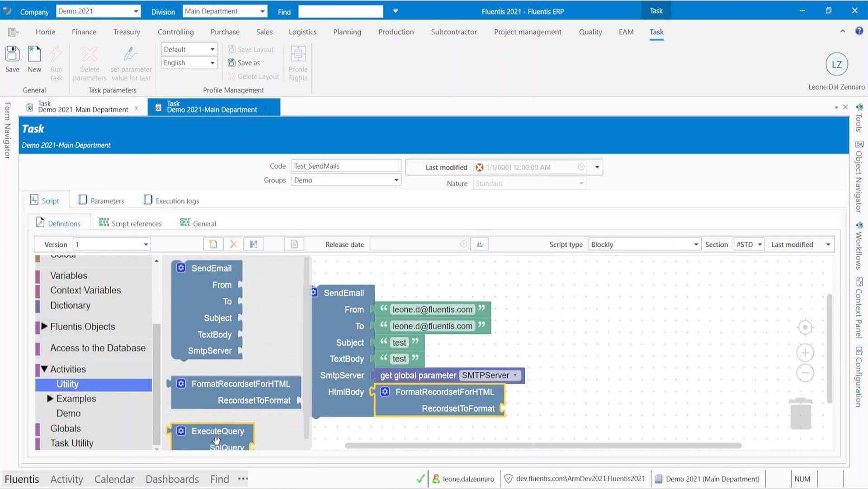Screen dimensions: 868x489
Task: Zoom in the Blockly workspace
Action: pyautogui.click(x=805, y=353)
